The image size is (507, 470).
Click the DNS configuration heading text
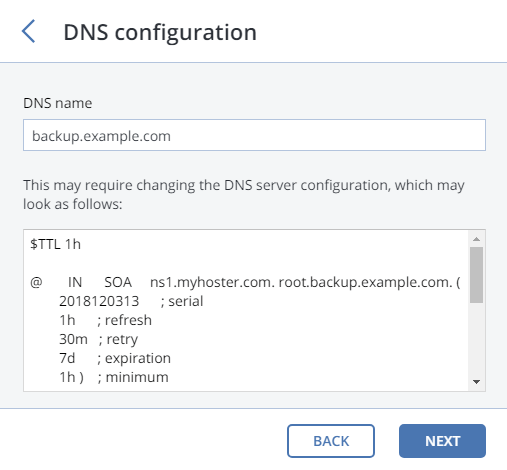point(160,33)
